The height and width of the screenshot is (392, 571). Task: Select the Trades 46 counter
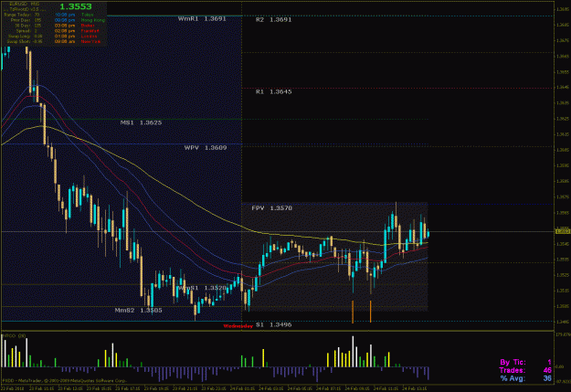525,370
